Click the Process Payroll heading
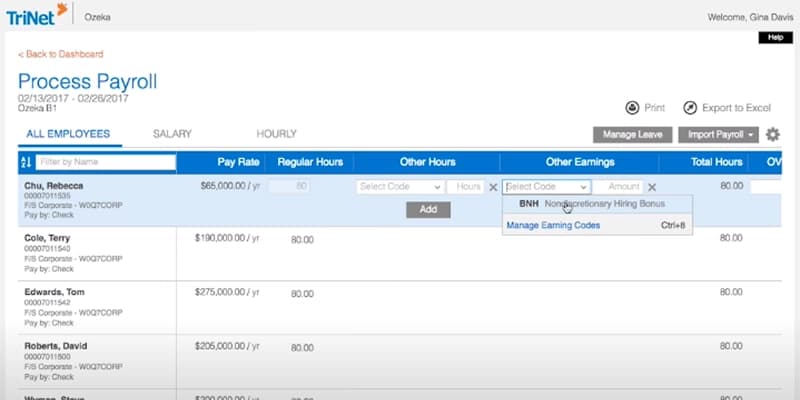Screen dimensions: 800x400 tap(87, 82)
